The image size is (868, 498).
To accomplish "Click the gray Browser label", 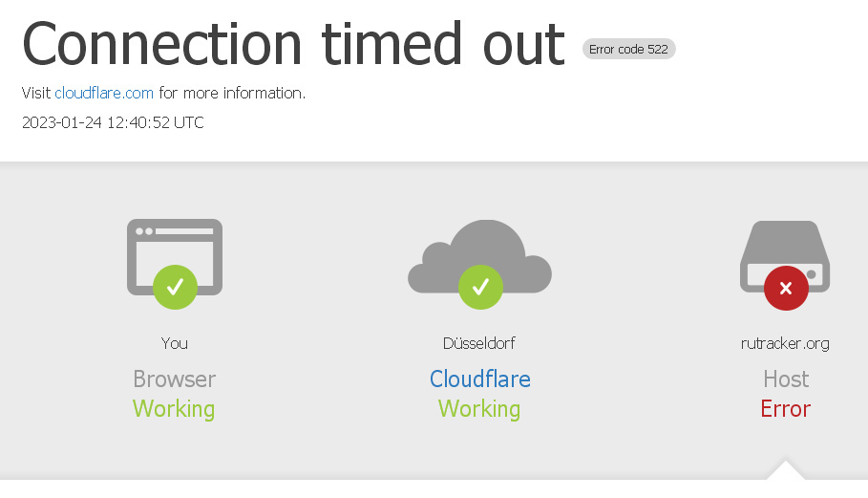I will 175,379.
